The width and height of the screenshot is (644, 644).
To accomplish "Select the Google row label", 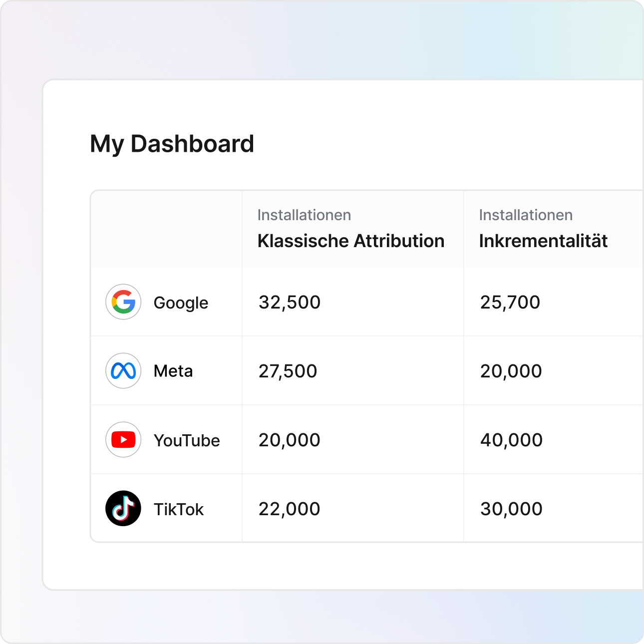I will [x=181, y=303].
